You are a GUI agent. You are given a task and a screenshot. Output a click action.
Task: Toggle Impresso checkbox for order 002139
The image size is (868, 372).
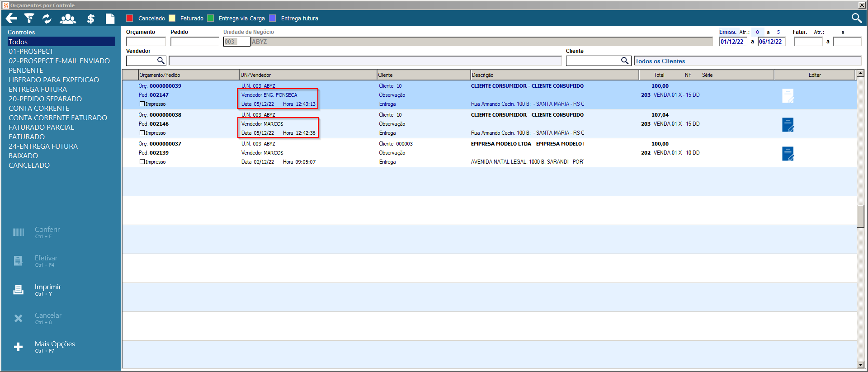coord(142,162)
